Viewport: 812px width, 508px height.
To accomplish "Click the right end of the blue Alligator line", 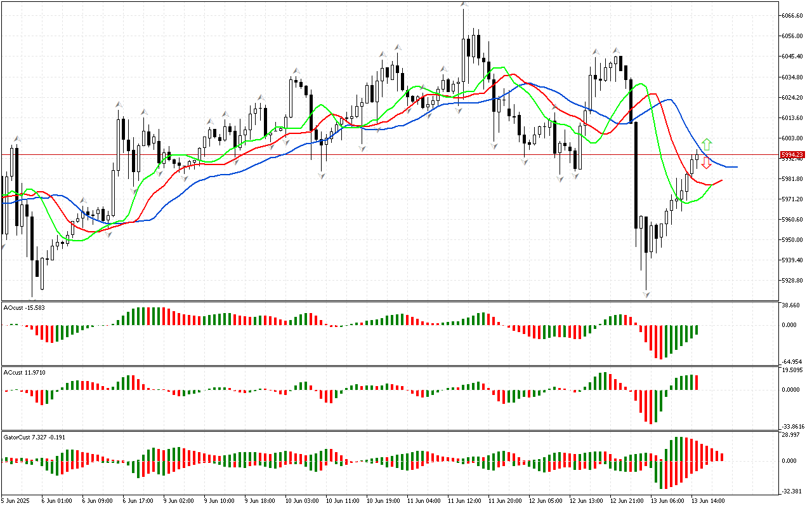I will [x=736, y=167].
